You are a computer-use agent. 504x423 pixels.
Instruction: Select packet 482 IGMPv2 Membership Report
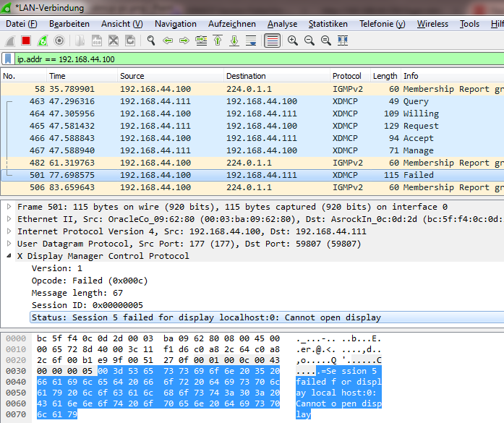pos(252,163)
